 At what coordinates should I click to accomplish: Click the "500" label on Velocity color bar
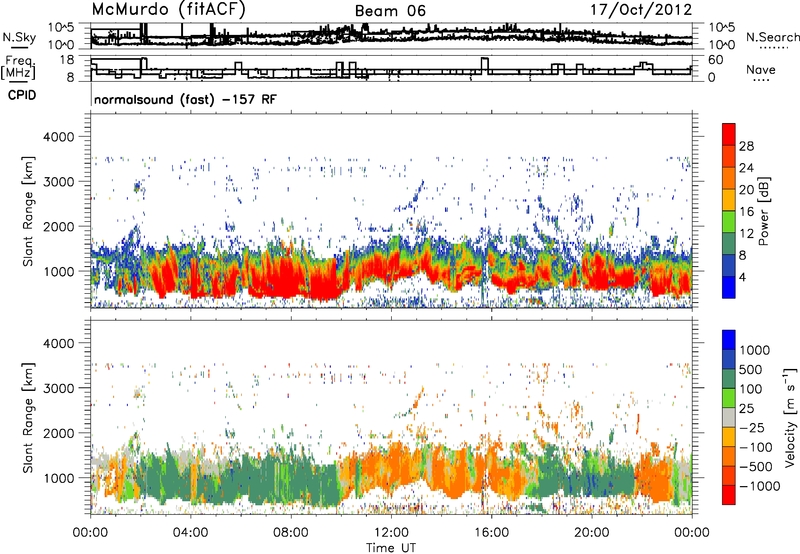click(x=751, y=369)
